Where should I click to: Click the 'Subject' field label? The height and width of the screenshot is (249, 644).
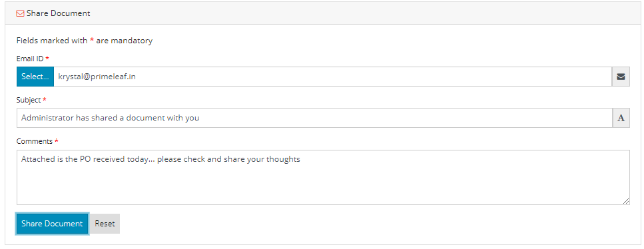point(29,100)
